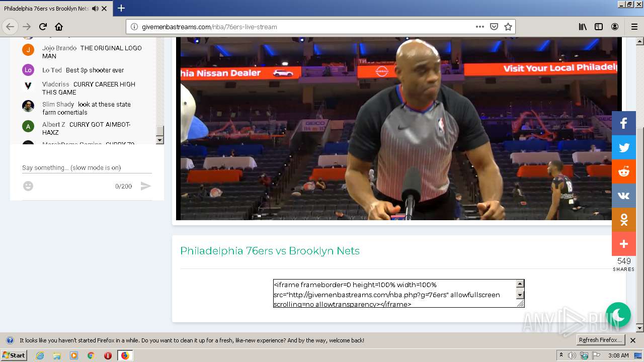
Task: Bookmark this page with the star
Action: click(508, 27)
